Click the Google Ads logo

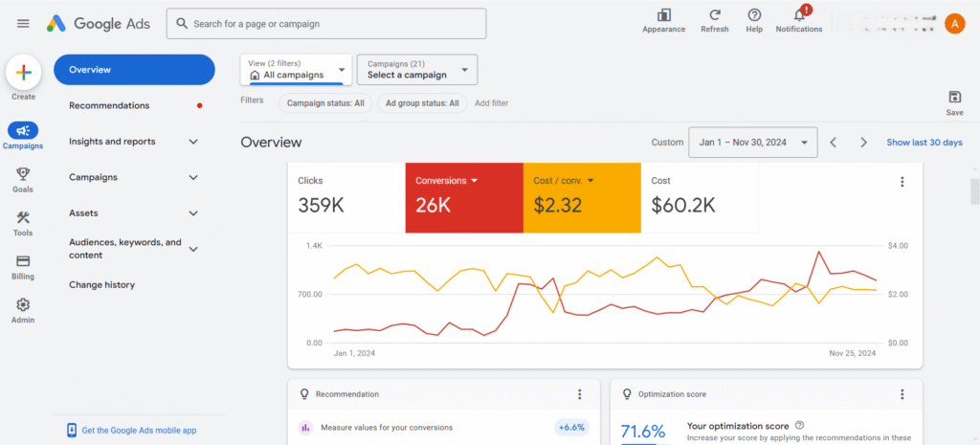pyautogui.click(x=99, y=24)
